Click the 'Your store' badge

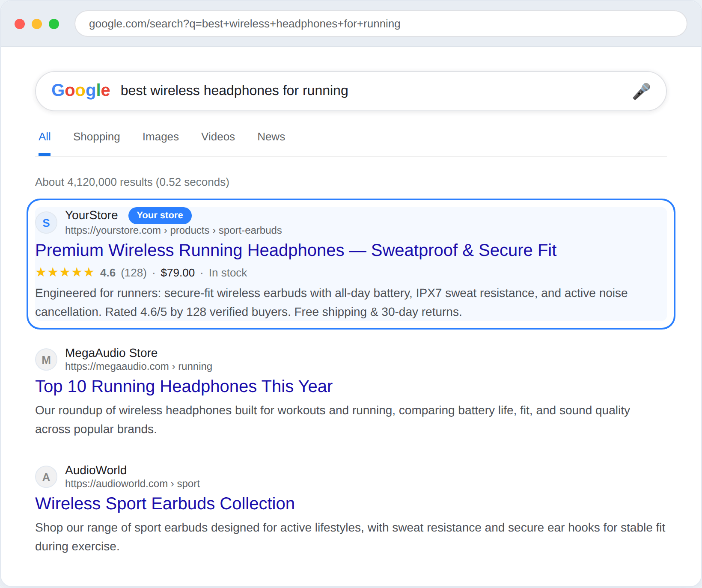point(160,215)
